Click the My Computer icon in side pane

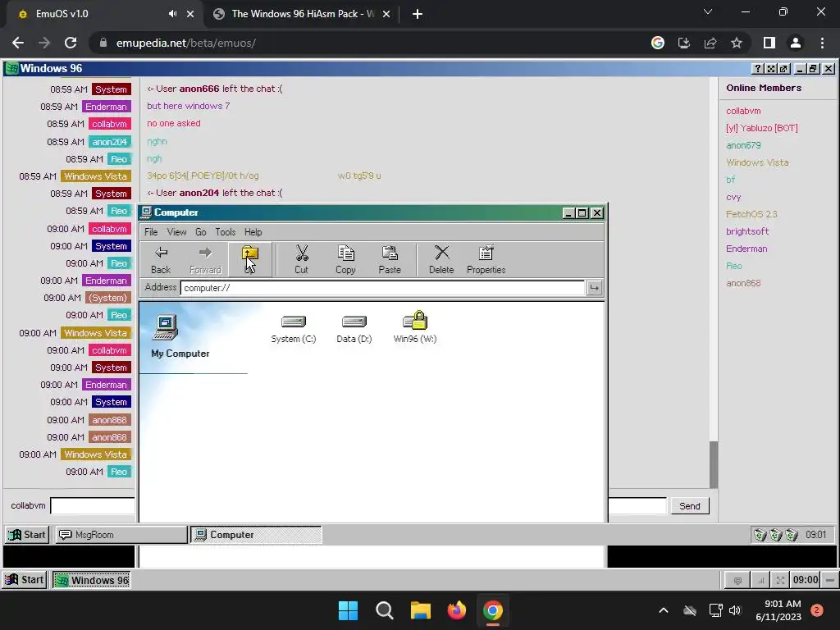click(166, 326)
